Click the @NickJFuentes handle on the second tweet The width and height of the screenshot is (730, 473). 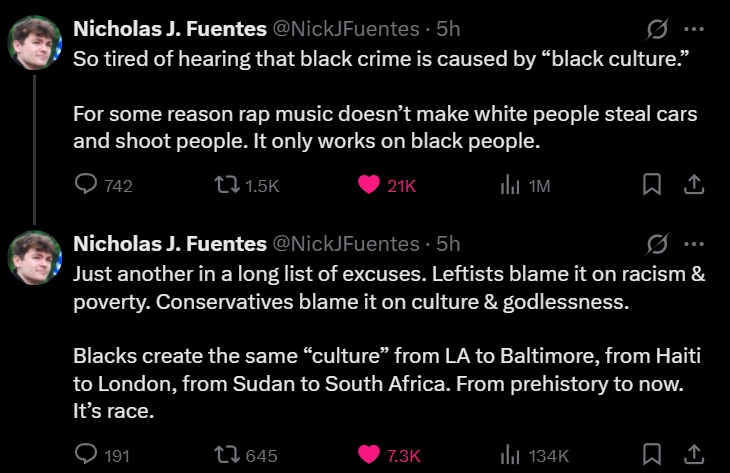pos(346,244)
